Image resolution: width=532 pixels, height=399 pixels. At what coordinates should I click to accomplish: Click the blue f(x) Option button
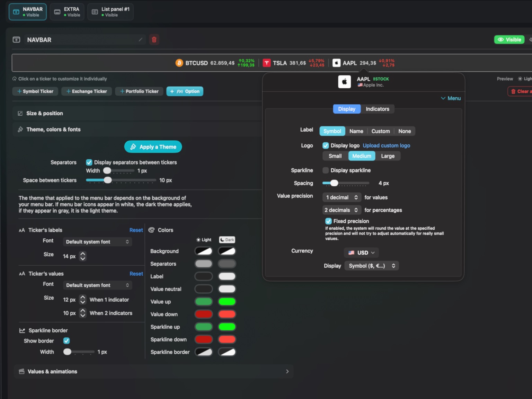[185, 91]
